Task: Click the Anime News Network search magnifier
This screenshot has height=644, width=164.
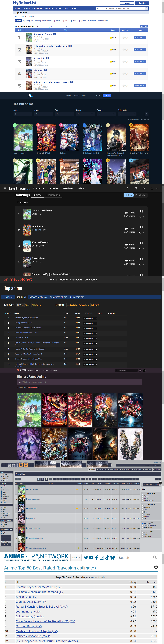Action: coord(155,557)
